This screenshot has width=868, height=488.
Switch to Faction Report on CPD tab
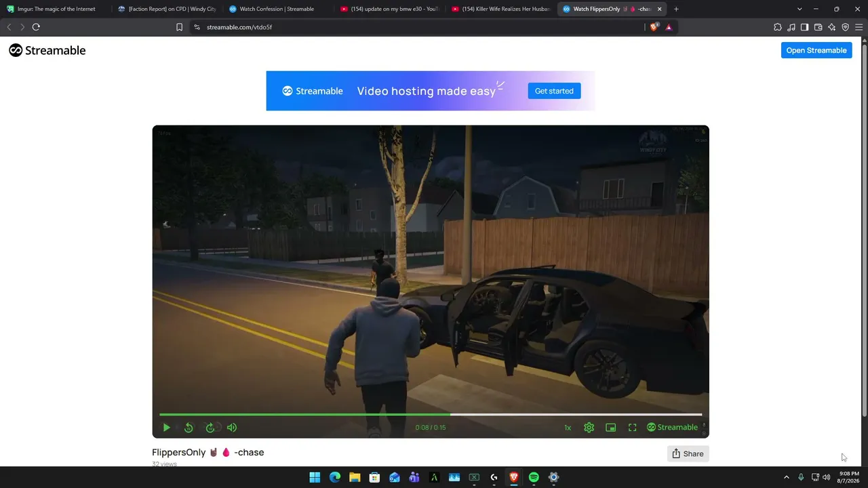point(167,9)
